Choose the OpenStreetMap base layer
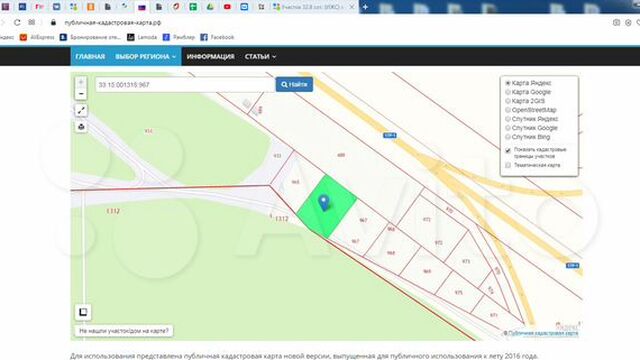Viewport: 640px width, 360px height. (508, 110)
